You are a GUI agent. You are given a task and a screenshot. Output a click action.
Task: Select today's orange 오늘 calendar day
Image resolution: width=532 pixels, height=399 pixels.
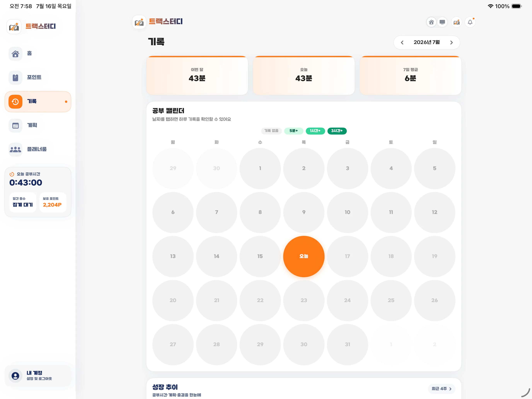304,256
